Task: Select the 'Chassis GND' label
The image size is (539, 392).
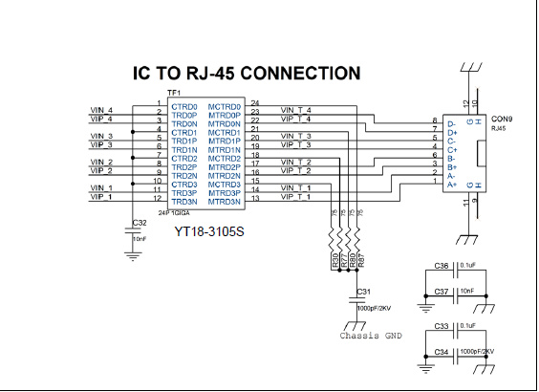Action: pyautogui.click(x=371, y=336)
